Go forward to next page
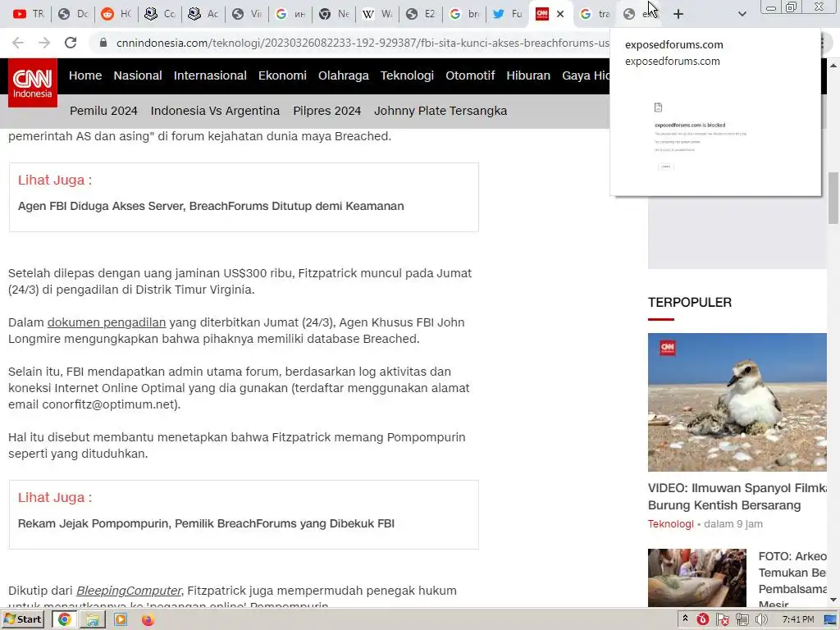The height and width of the screenshot is (630, 840). 44,43
